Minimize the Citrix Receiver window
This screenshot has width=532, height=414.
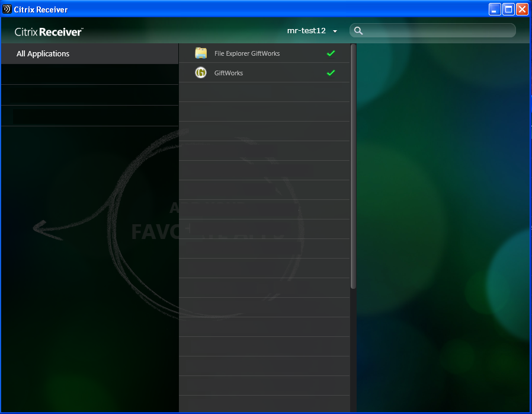click(495, 9)
